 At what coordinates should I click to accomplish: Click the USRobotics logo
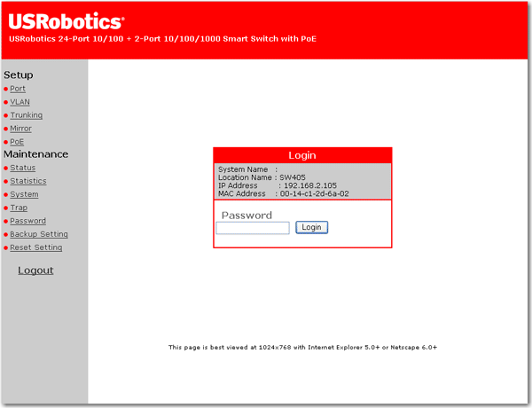tap(66, 21)
